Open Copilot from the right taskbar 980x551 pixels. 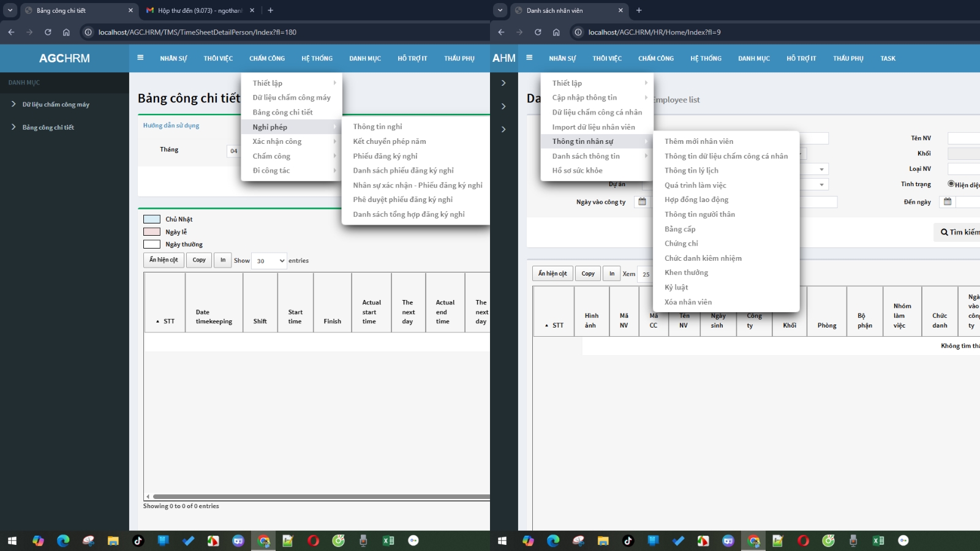pyautogui.click(x=528, y=541)
